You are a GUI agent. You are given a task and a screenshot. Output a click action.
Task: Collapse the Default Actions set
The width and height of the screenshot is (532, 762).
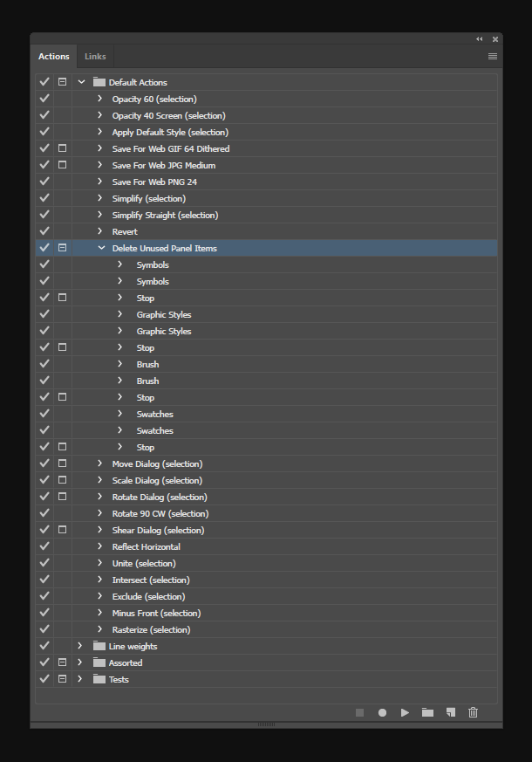(x=81, y=82)
